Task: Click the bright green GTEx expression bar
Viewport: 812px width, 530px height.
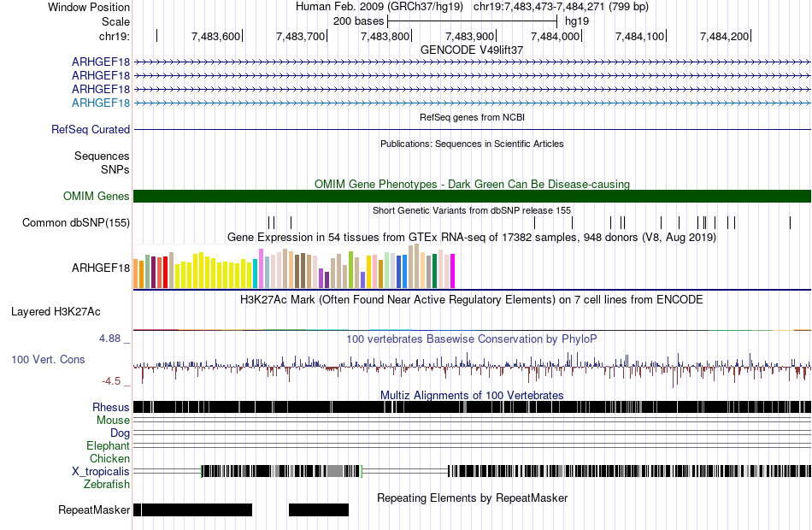Action: [x=350, y=270]
